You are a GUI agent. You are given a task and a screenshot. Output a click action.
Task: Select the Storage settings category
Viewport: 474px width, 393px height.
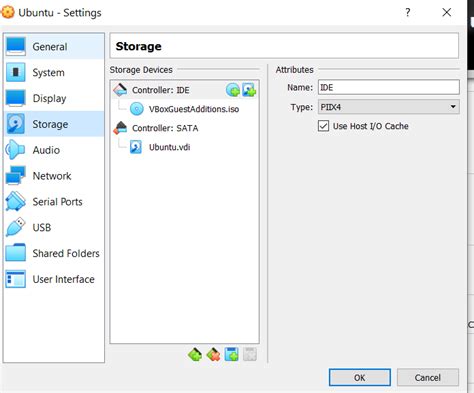point(54,124)
